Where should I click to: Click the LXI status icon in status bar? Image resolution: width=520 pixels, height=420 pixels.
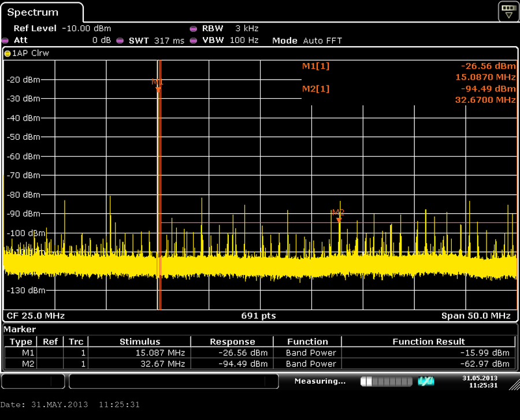click(426, 381)
